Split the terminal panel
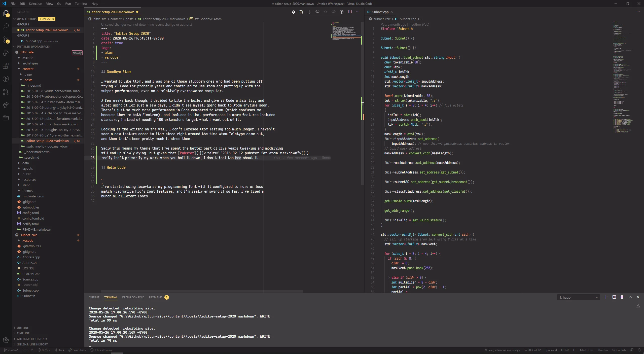 tap(614, 297)
